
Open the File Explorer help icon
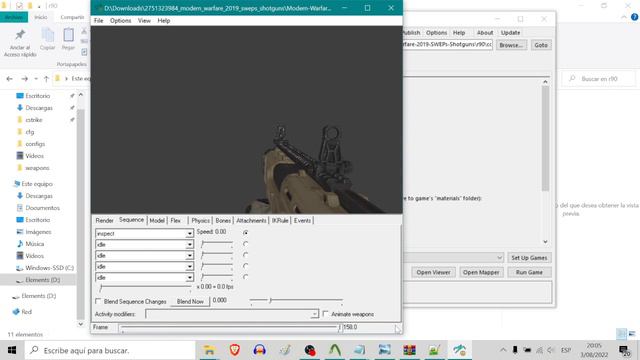click(x=634, y=17)
